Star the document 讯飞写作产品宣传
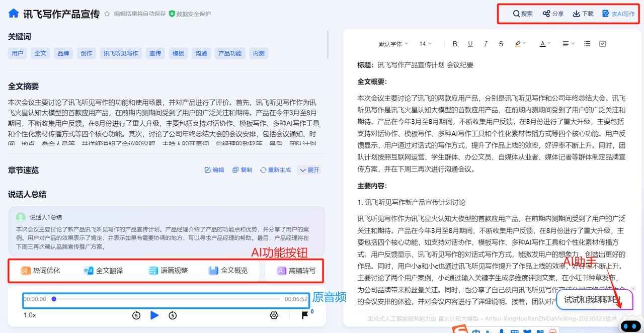This screenshot has height=333, width=644. coord(107,14)
